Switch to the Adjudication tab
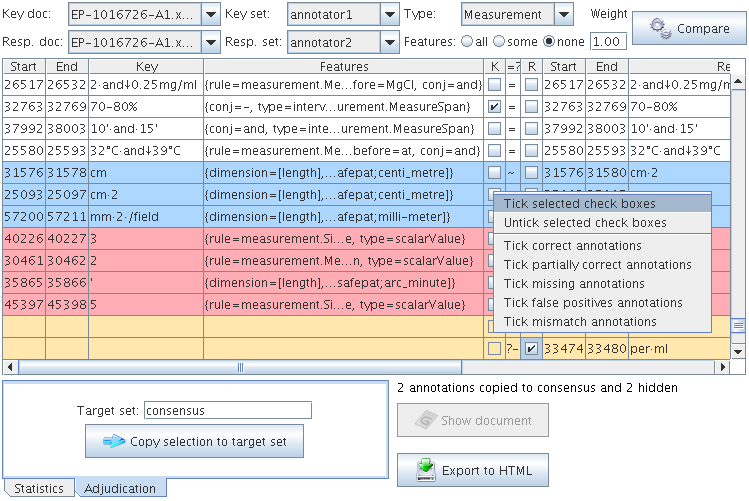The height and width of the screenshot is (501, 749). [x=120, y=488]
